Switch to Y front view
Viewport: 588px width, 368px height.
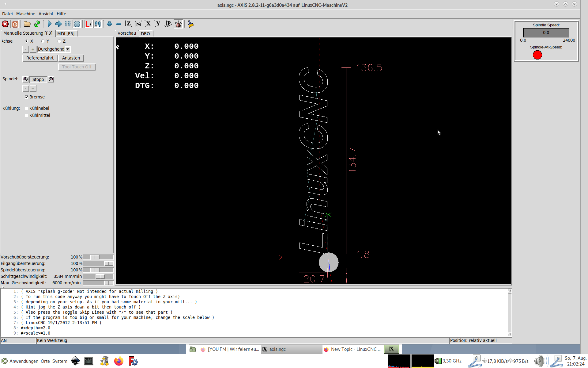click(158, 24)
